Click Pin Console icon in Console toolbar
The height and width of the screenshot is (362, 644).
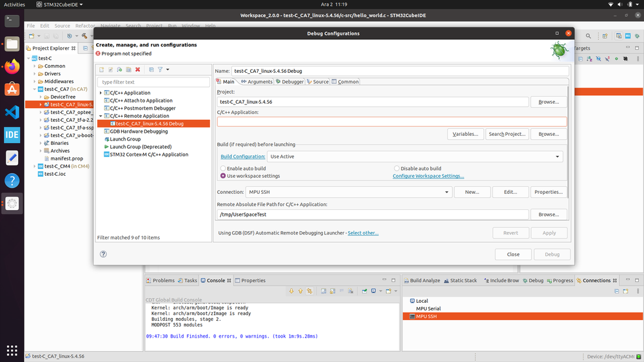coord(364,291)
